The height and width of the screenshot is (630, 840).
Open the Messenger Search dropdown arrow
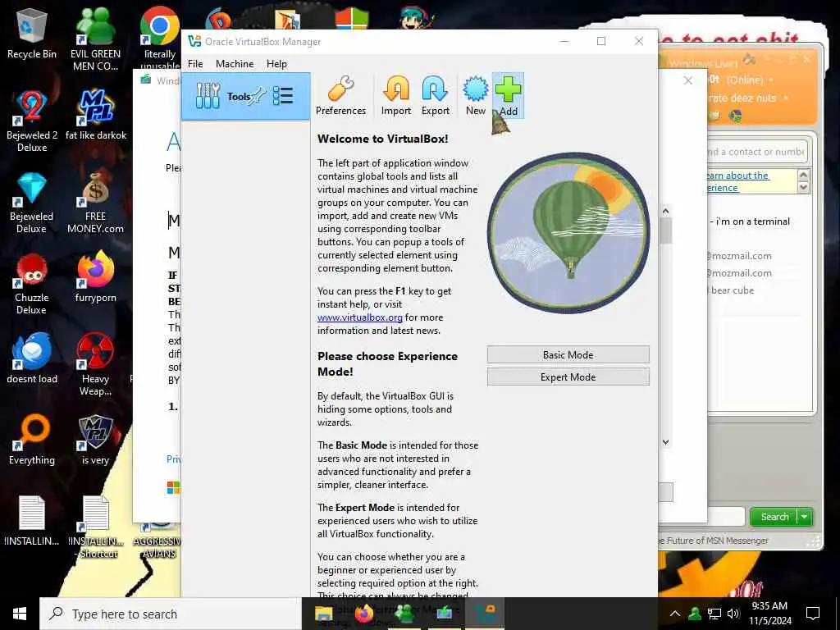pyautogui.click(x=806, y=517)
